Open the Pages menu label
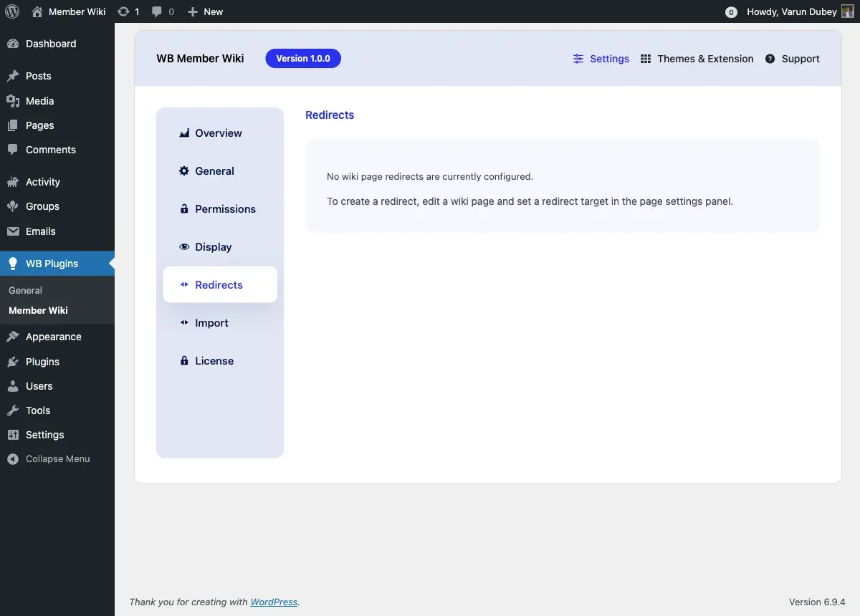The height and width of the screenshot is (616, 860). pos(40,125)
